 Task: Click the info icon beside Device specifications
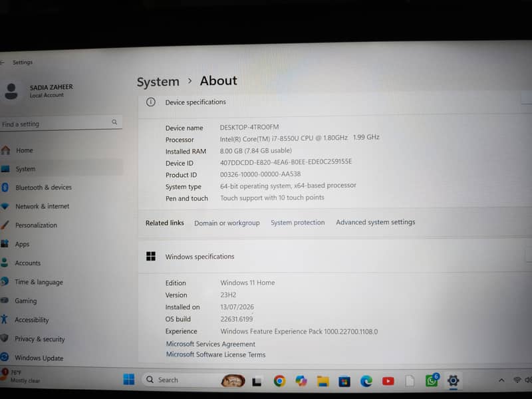tap(151, 102)
